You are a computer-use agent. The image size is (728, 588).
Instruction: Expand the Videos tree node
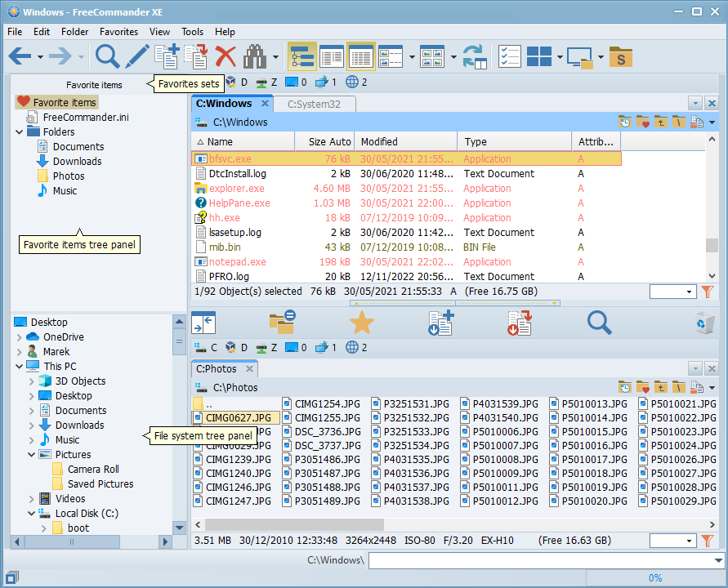tap(31, 499)
